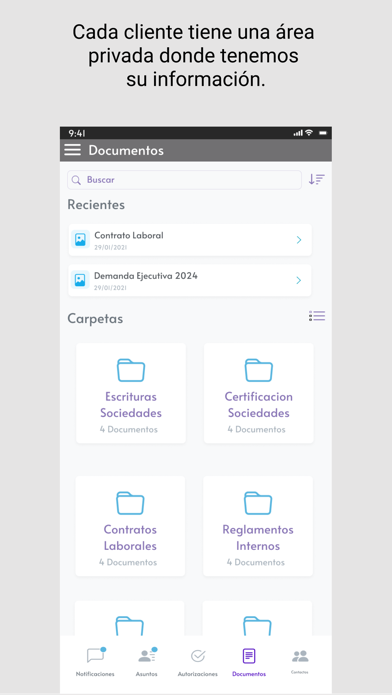Click the Buscar search field
The height and width of the screenshot is (696, 392).
184,180
